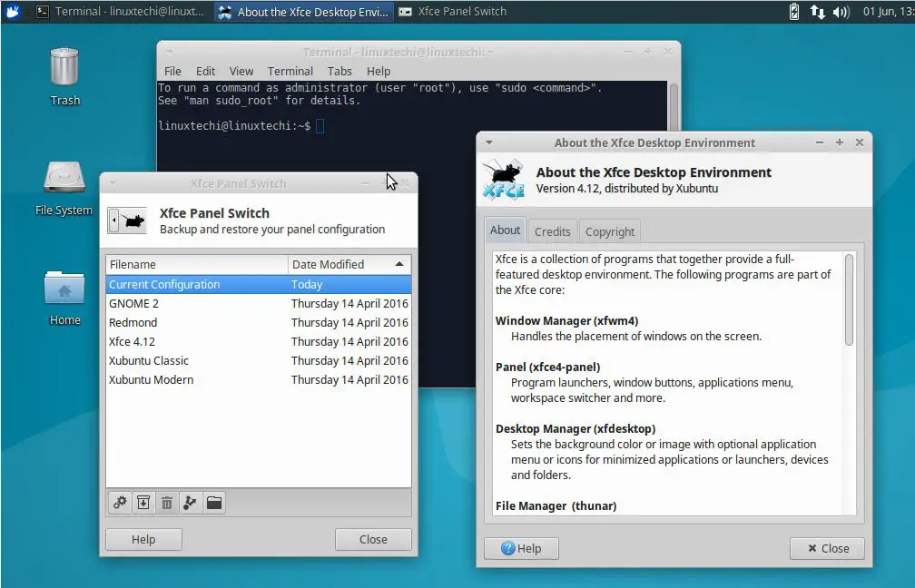Image resolution: width=915 pixels, height=588 pixels.
Task: Switch to the Copyright tab
Action: click(610, 231)
